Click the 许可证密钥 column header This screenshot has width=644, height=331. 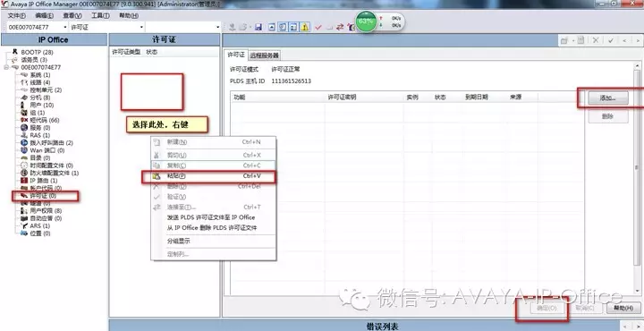(x=364, y=98)
